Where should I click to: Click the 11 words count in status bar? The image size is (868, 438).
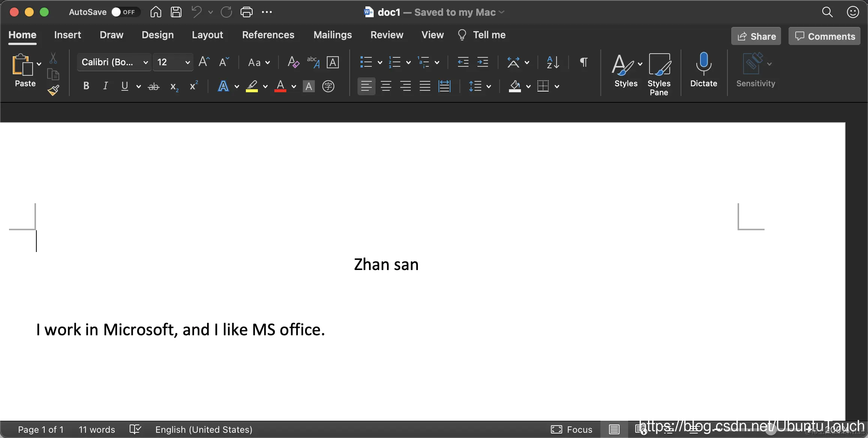coord(97,429)
